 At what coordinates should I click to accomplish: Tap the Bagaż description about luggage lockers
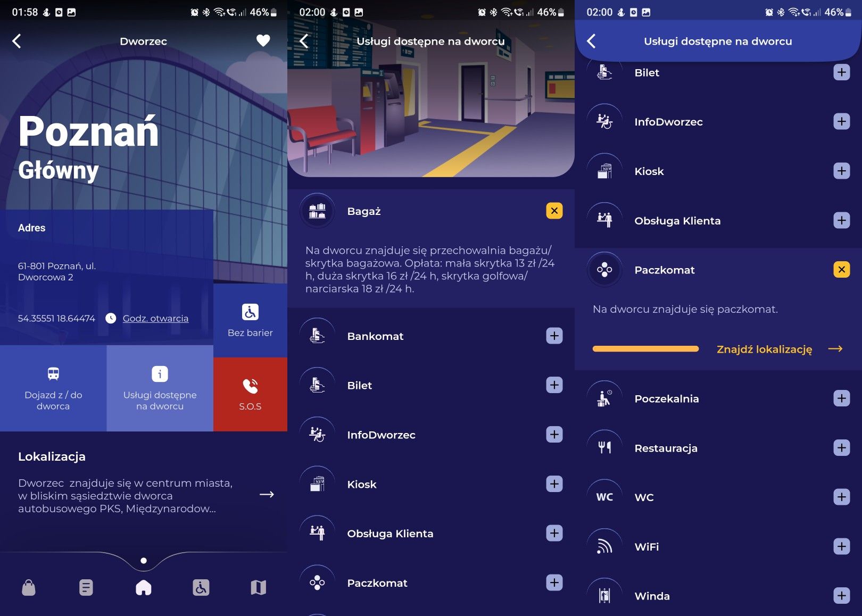[x=430, y=270]
